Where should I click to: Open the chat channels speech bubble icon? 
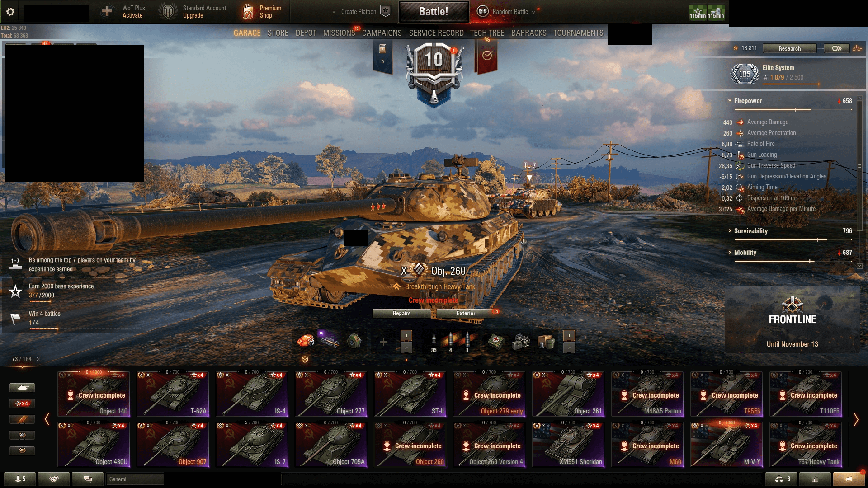tap(88, 479)
